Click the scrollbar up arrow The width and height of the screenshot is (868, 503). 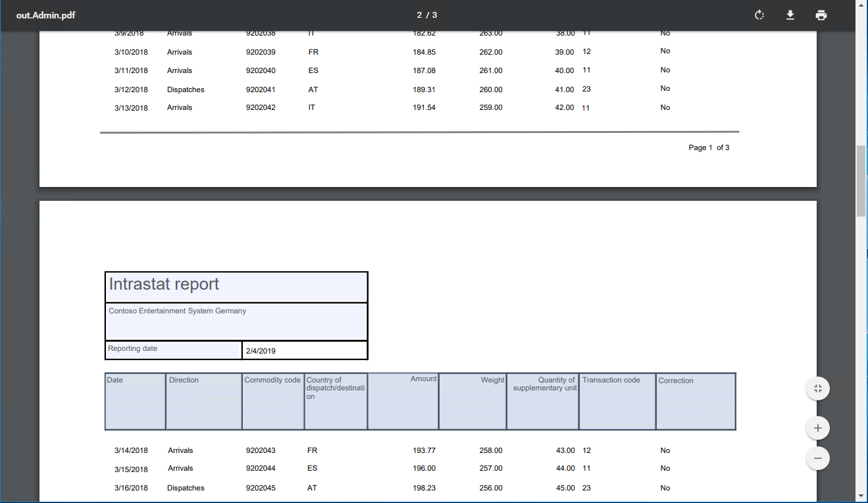pyautogui.click(x=862, y=5)
